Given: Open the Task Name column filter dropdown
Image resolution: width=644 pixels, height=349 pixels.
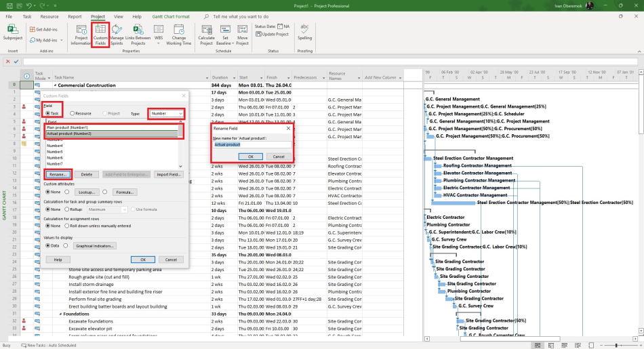Looking at the screenshot, I should 207,78.
